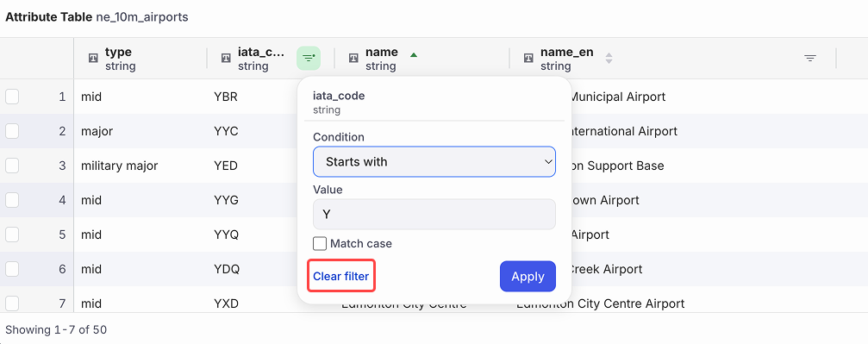Open the filter icon on name_en column
The height and width of the screenshot is (344, 868).
(810, 58)
